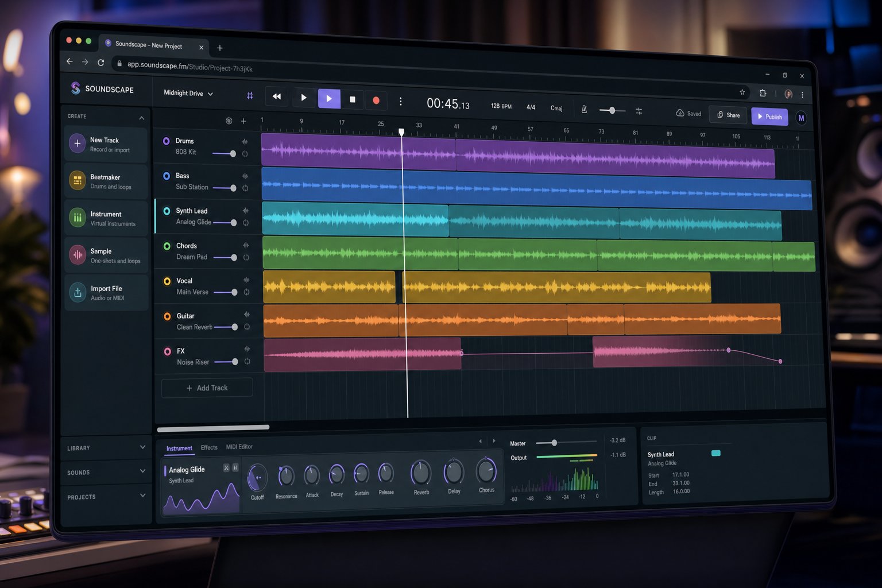The height and width of the screenshot is (588, 882).
Task: Click the white play arrow button
Action: pyautogui.click(x=303, y=98)
